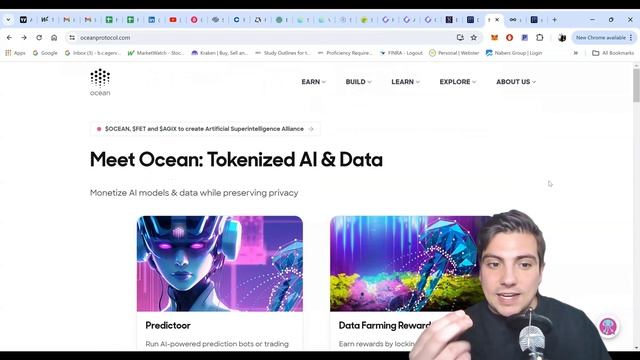640x360 pixels.
Task: Open a new browser tab
Action: (x=554, y=20)
